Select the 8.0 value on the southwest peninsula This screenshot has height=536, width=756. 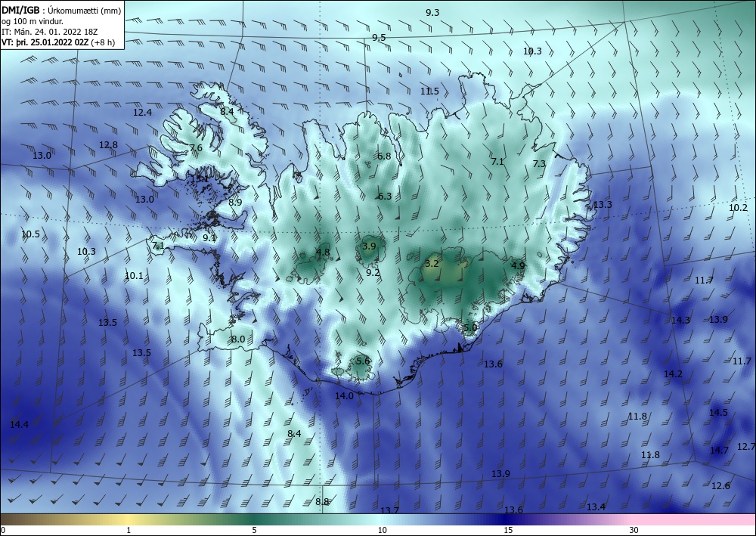(x=238, y=339)
